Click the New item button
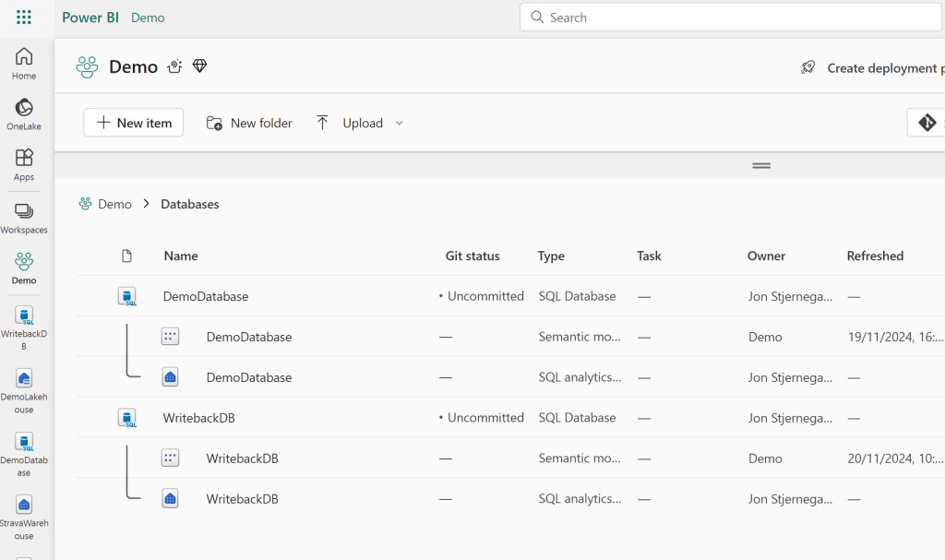Image resolution: width=945 pixels, height=560 pixels. tap(134, 123)
